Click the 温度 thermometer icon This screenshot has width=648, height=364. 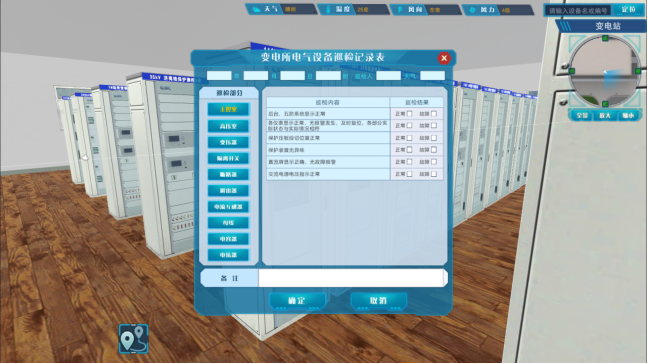click(x=328, y=9)
